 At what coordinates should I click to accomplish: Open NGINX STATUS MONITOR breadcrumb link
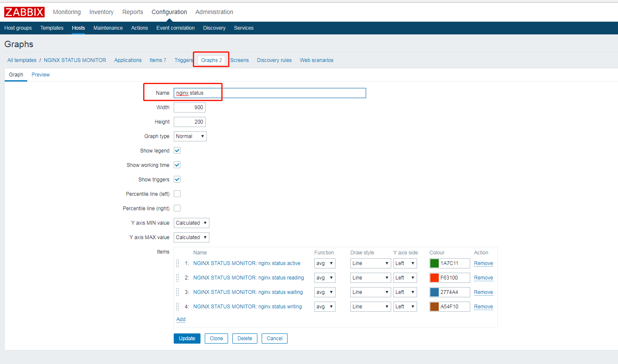(x=75, y=60)
